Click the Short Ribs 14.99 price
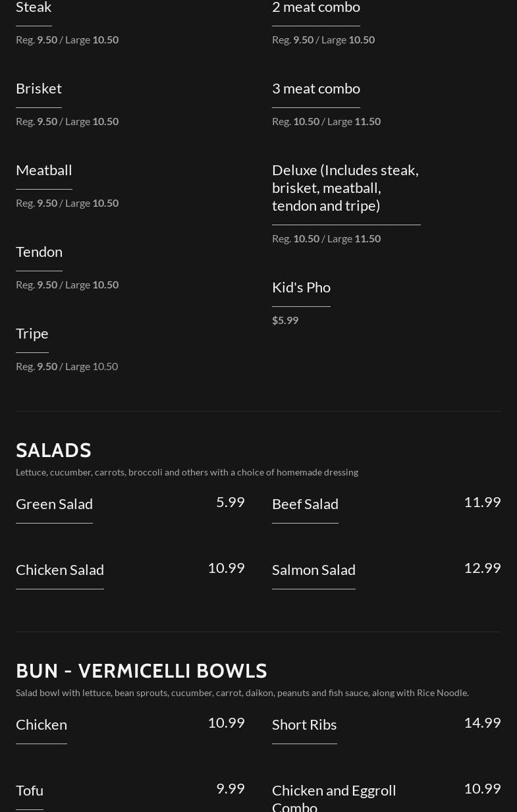 point(482,722)
